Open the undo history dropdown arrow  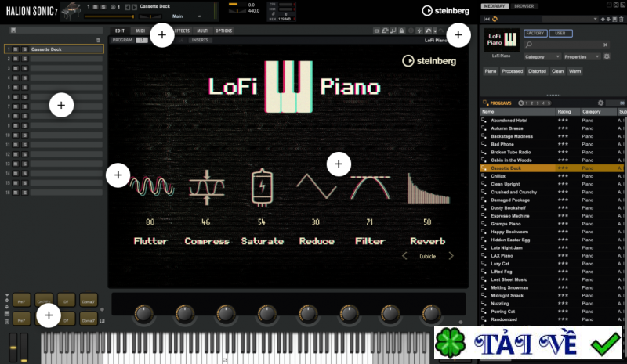click(435, 31)
